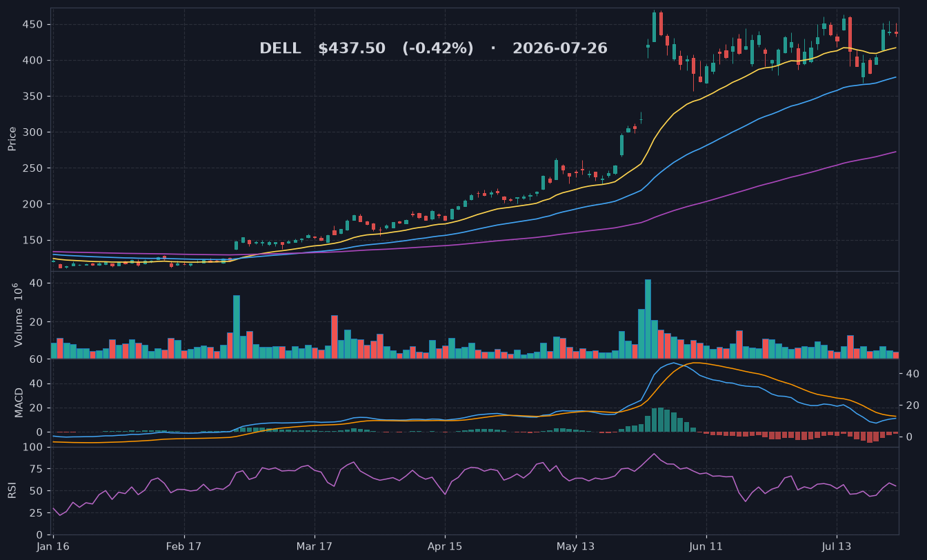This screenshot has height=560, width=927.
Task: Click the Jan 16 date tick label
Action: point(54,546)
